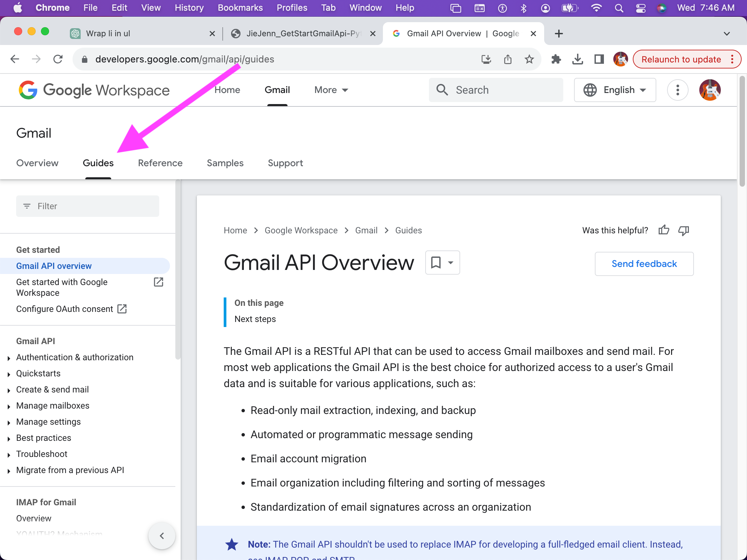747x560 pixels.
Task: Open the site's three-dot options menu
Action: tap(677, 90)
